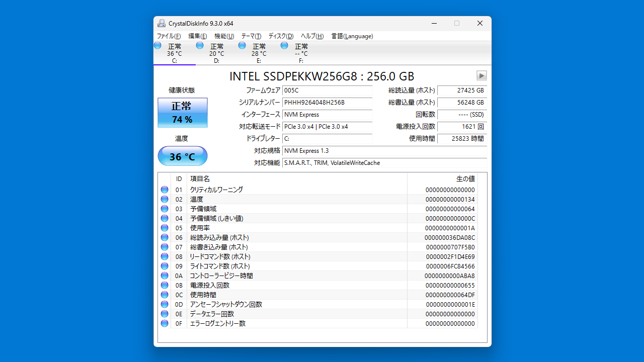Click the 総読込量 value 27425 GB

pyautogui.click(x=462, y=90)
